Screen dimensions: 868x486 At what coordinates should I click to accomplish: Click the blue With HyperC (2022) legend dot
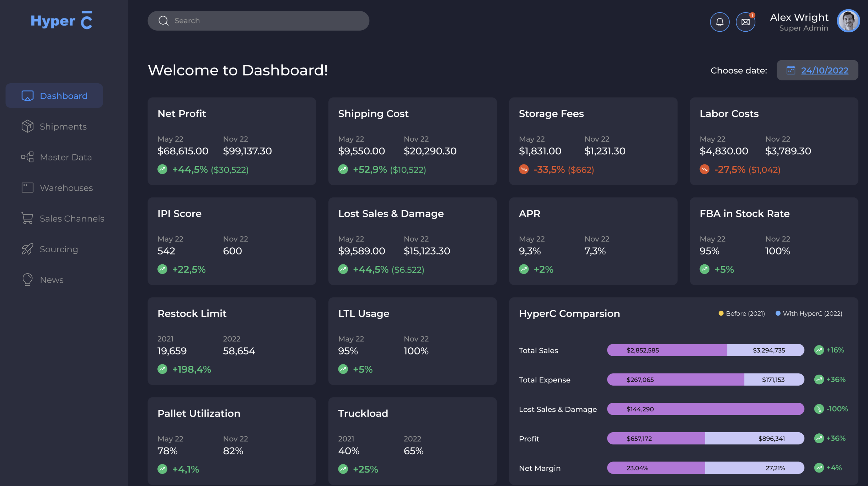tap(778, 313)
